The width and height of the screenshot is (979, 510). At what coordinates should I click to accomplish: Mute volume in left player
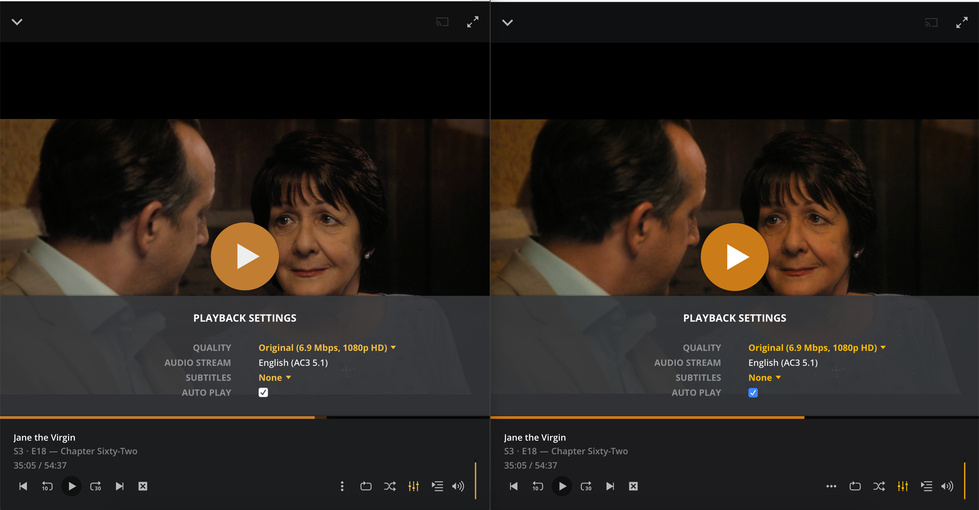click(x=458, y=486)
